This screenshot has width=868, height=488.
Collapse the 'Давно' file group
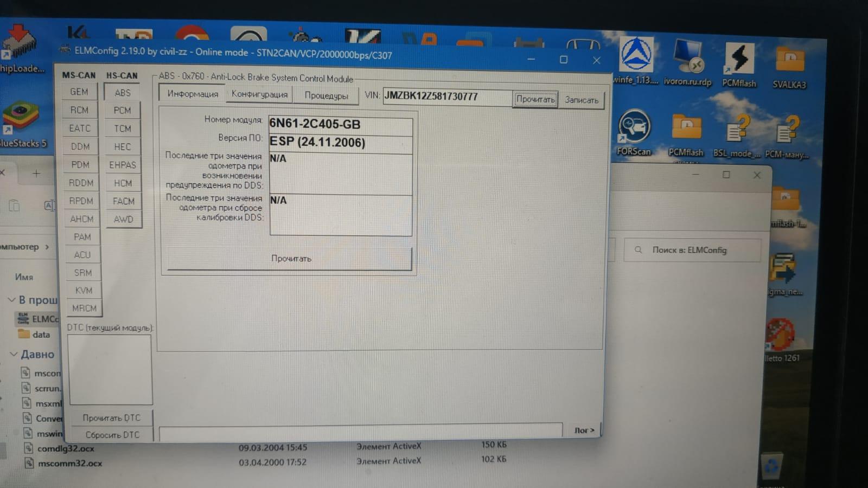tap(13, 354)
